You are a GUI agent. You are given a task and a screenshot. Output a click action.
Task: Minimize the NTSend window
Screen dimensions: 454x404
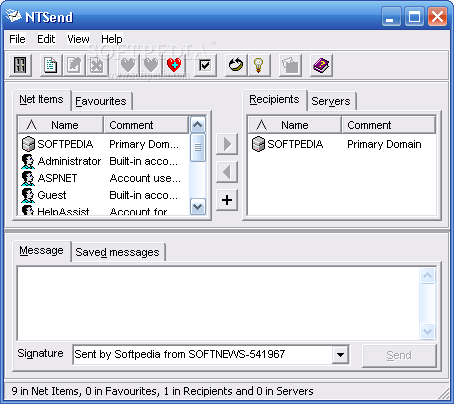[x=391, y=16]
